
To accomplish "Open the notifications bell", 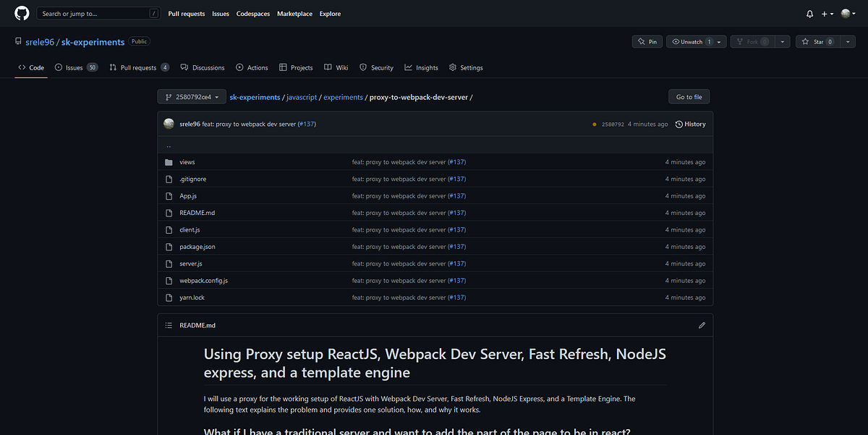I will point(809,14).
